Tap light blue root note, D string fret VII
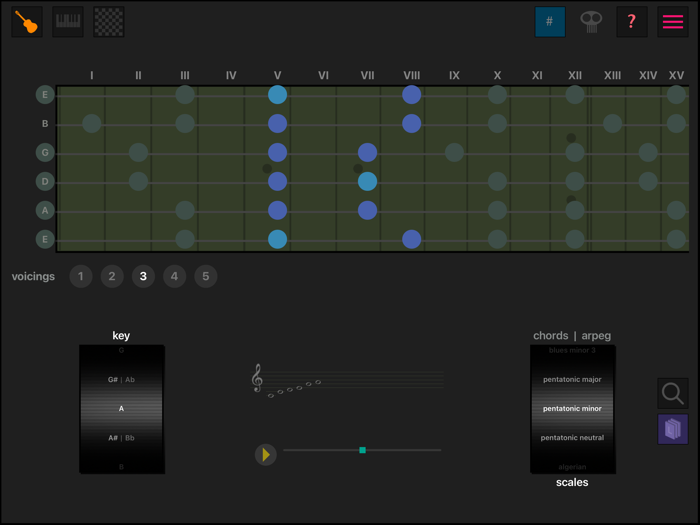This screenshot has width=700, height=525. 367,182
